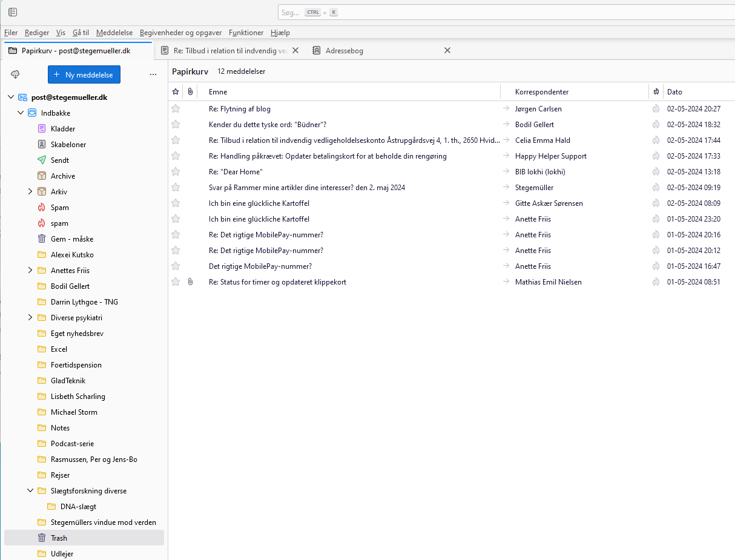Open the Rediger menu
This screenshot has width=735, height=560.
coord(37,33)
